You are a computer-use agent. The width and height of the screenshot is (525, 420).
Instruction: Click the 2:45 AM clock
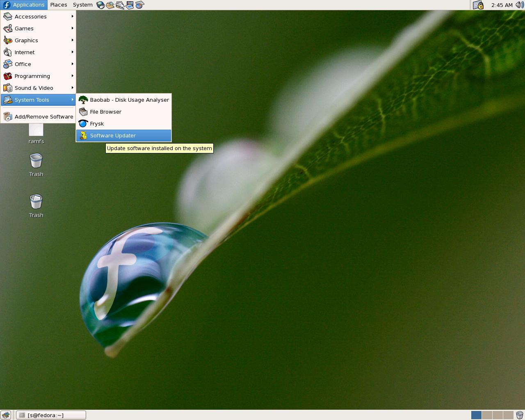click(x=502, y=5)
